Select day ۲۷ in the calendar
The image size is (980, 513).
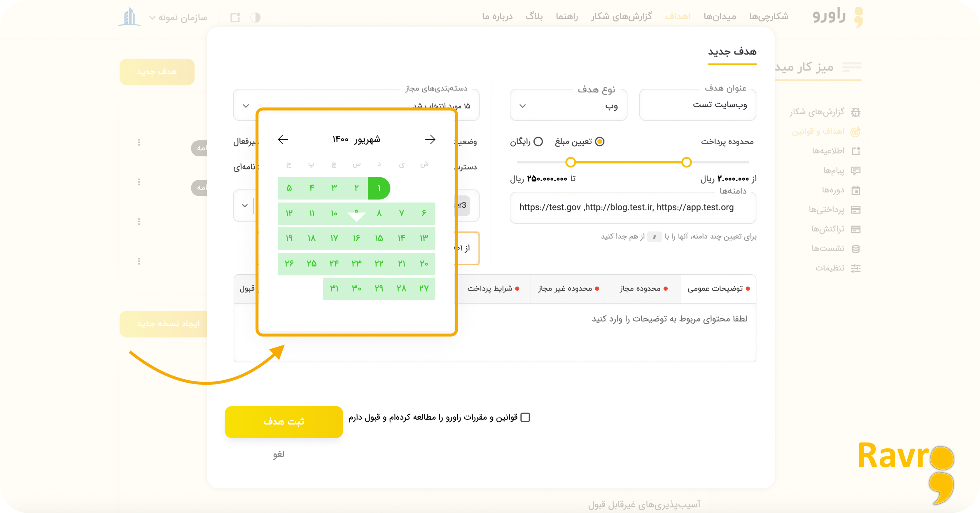[424, 289]
